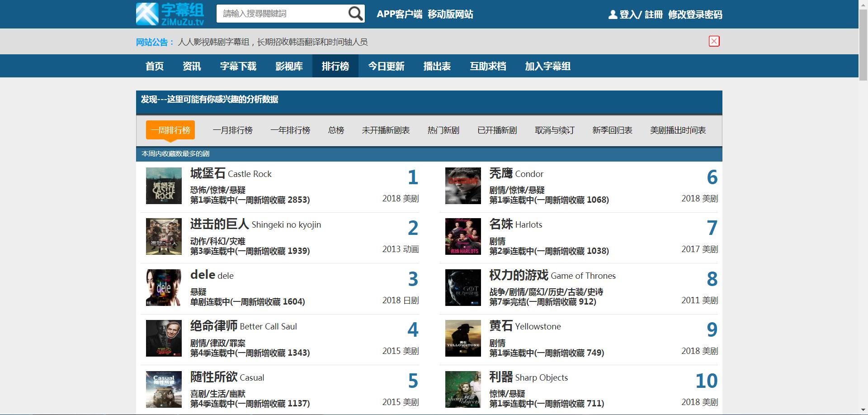Viewport: 868px width, 415px height.
Task: Click the 动作/科幻/灾难 genre text
Action: [218, 241]
